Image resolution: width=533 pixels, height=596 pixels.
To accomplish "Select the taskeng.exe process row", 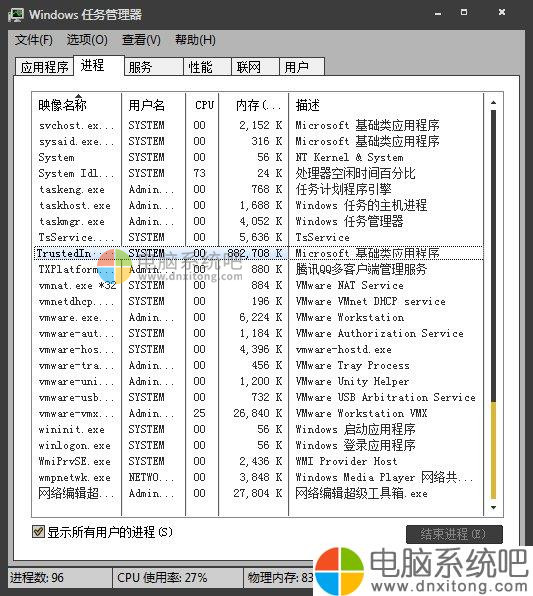I will [258, 189].
